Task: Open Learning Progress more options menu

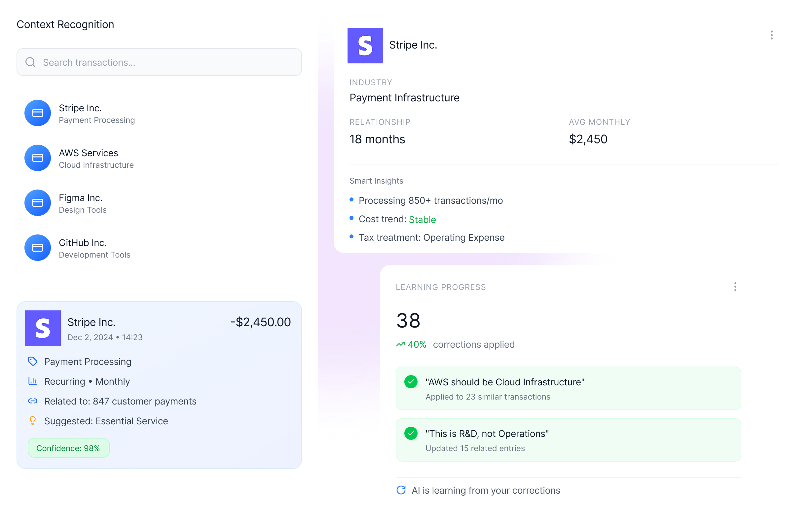Action: 735,287
